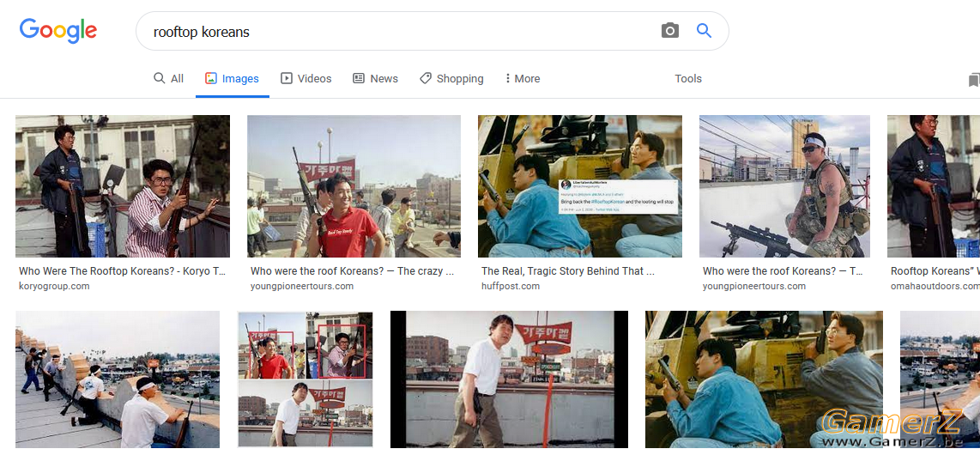Click the koryogroup.com source link
980x455 pixels.
(54, 286)
